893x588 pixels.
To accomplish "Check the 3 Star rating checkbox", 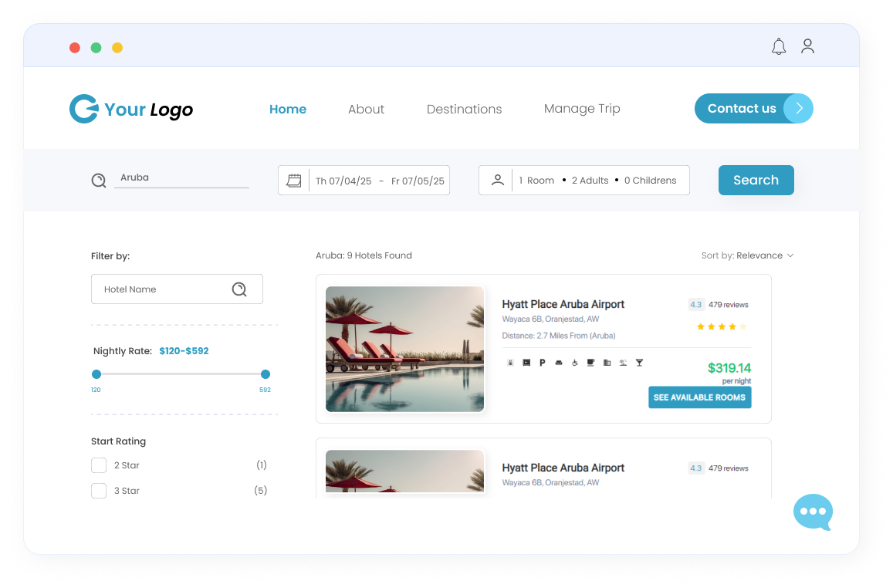I will click(99, 491).
